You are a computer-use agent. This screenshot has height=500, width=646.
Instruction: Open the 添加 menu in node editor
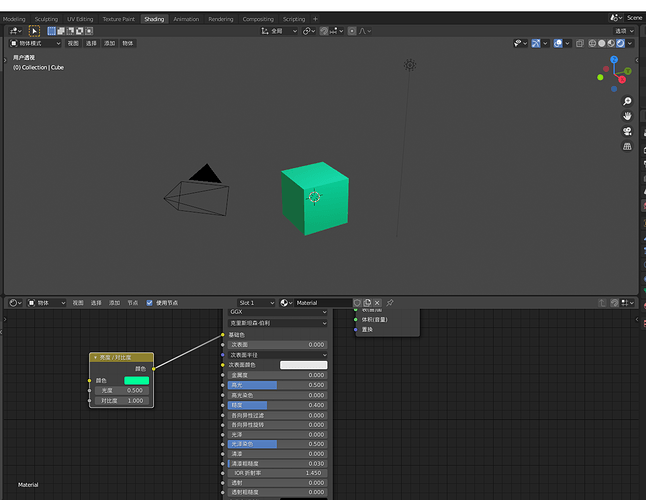[x=114, y=302]
